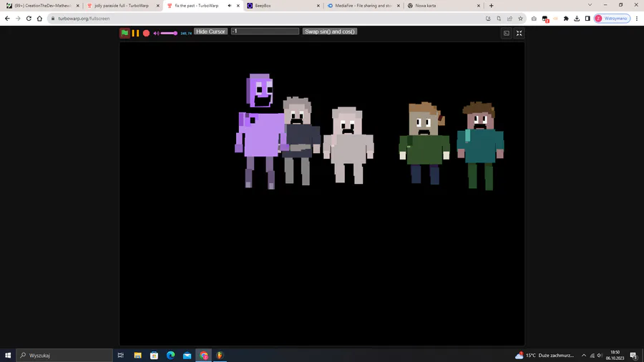Adjust the pink volume slider

pyautogui.click(x=169, y=33)
